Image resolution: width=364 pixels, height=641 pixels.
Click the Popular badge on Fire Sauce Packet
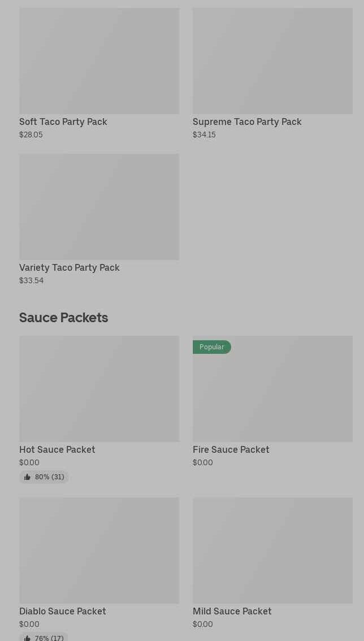click(x=211, y=347)
